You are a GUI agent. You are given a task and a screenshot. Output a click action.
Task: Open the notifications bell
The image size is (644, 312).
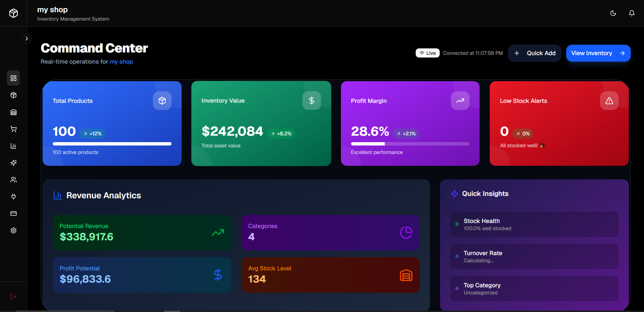pyautogui.click(x=631, y=13)
